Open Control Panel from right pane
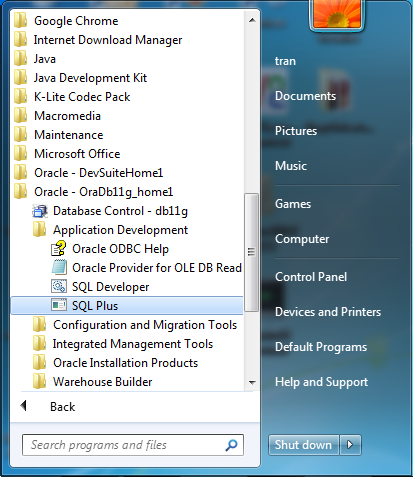The height and width of the screenshot is (477, 413). click(x=311, y=277)
